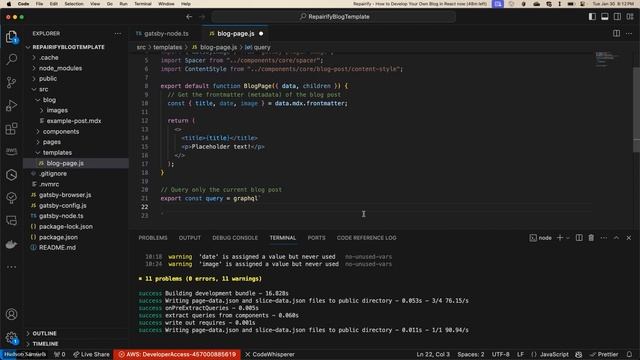
Task: Maximize the panel size with chevron up
Action: click(x=616, y=238)
